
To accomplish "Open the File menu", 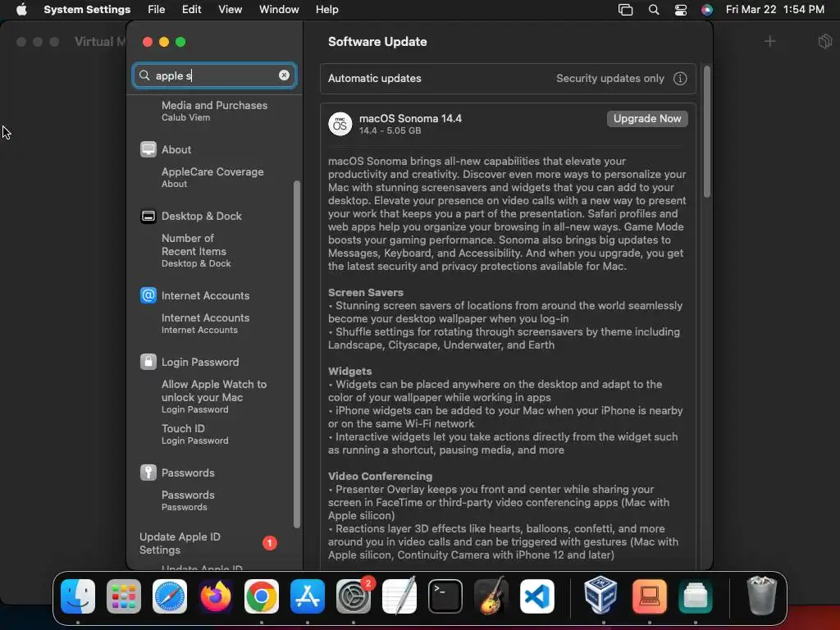I will (x=157, y=10).
